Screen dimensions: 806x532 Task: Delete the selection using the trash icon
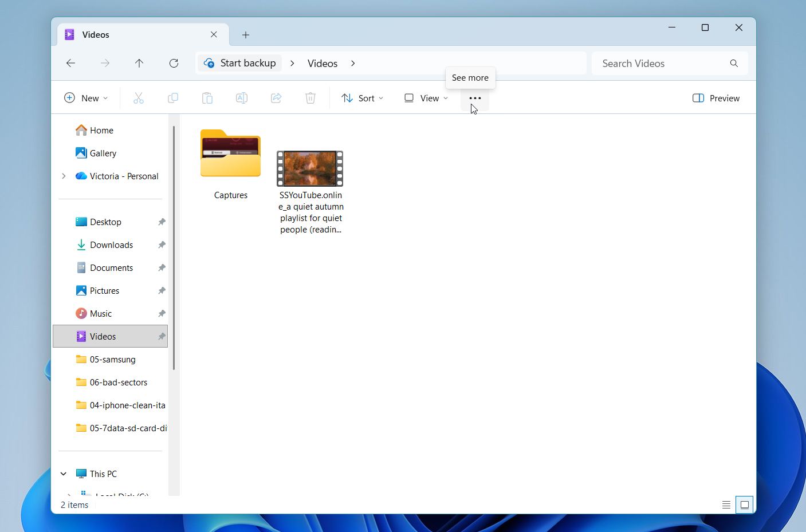point(310,97)
